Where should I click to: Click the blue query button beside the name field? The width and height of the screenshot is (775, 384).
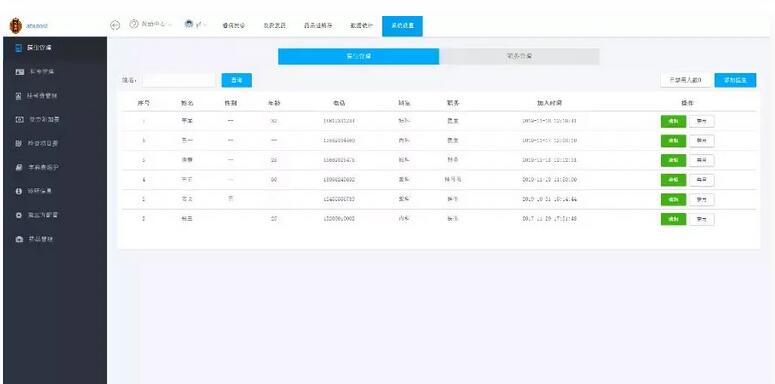click(x=237, y=80)
